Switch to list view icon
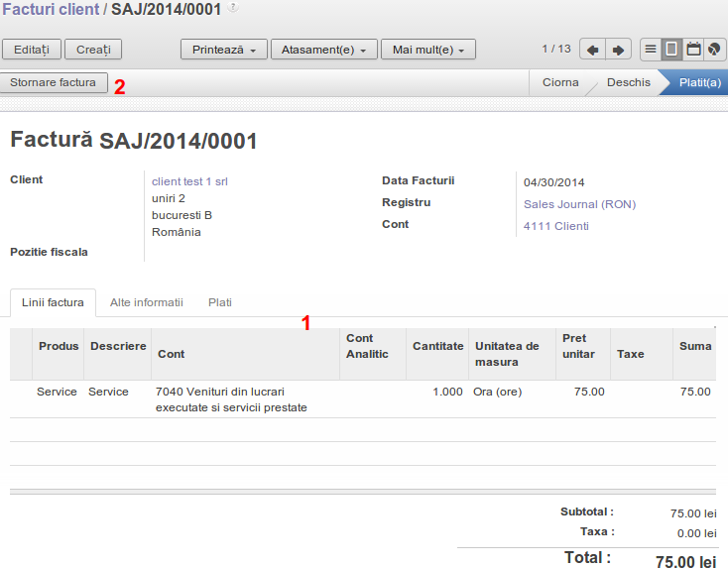The width and height of the screenshot is (728, 568). point(651,50)
